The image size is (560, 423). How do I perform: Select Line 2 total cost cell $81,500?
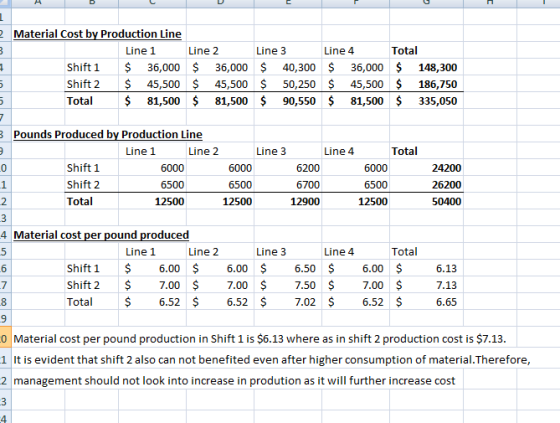click(220, 101)
